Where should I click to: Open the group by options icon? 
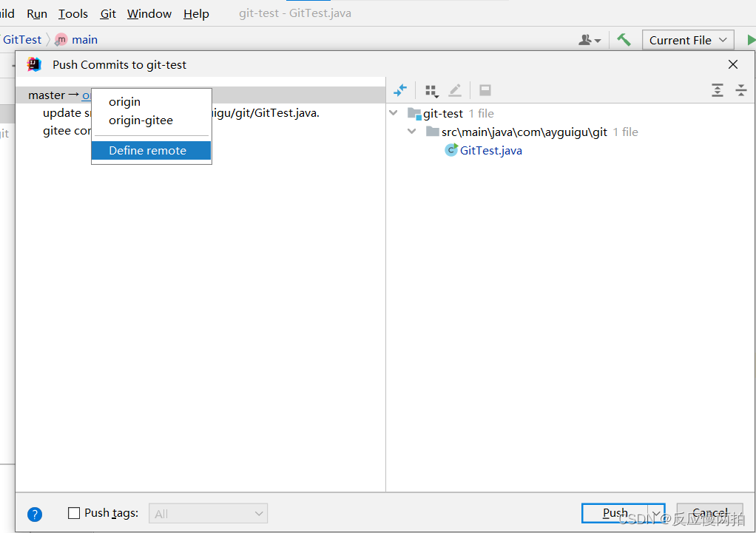pyautogui.click(x=432, y=90)
